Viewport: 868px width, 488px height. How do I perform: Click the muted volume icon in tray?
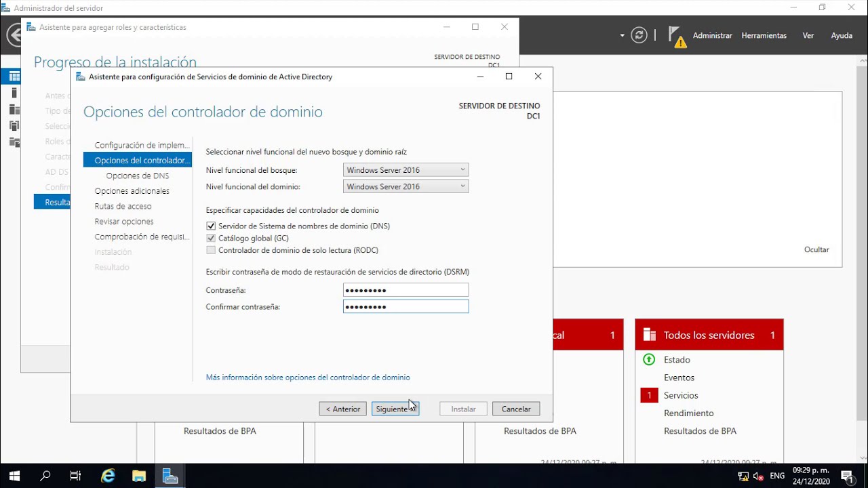(759, 476)
